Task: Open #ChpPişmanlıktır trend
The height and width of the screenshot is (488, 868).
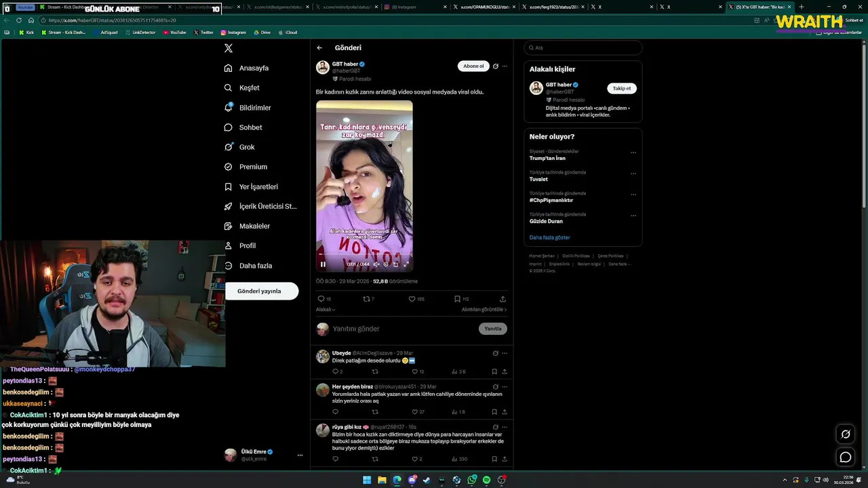Action: click(551, 200)
